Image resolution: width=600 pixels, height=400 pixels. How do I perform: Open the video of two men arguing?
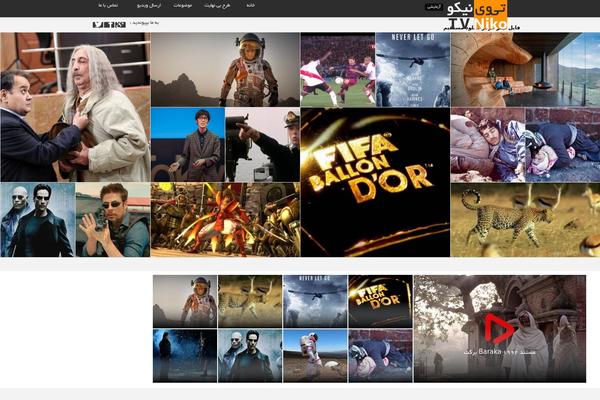click(75, 107)
